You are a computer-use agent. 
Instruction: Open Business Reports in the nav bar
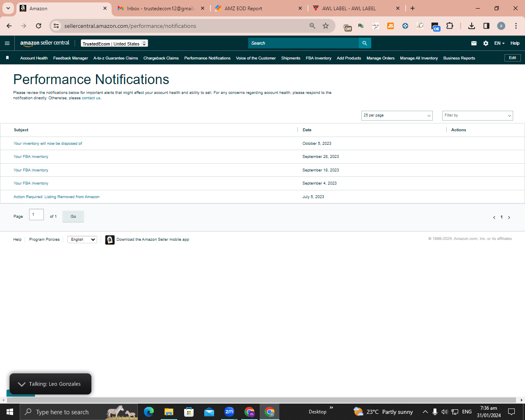(459, 58)
